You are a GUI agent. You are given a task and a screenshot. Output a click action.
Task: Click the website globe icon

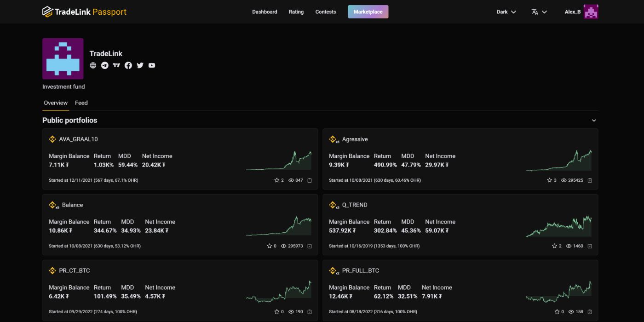[x=92, y=65]
